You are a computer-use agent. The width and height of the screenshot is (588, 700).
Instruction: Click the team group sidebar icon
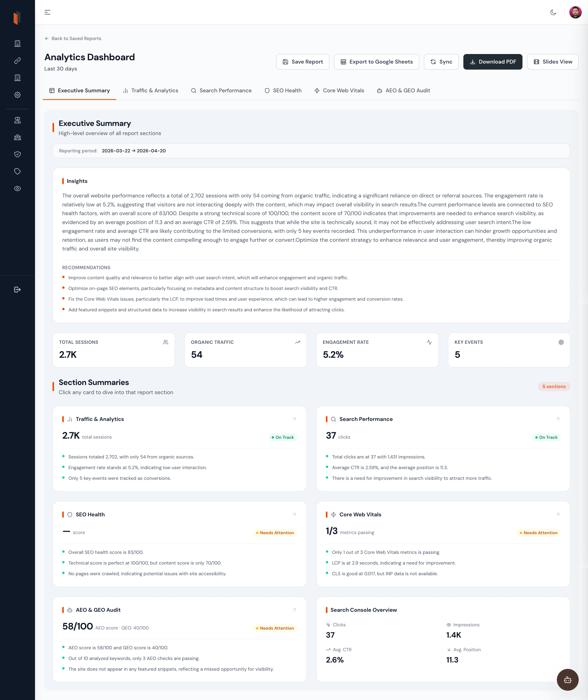coord(17,137)
